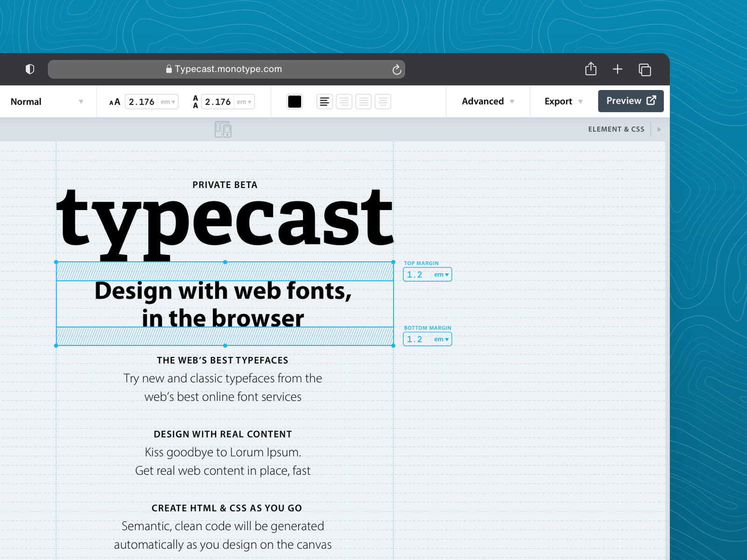Change the font size unit dropdown
This screenshot has width=747, height=560.
[x=168, y=102]
